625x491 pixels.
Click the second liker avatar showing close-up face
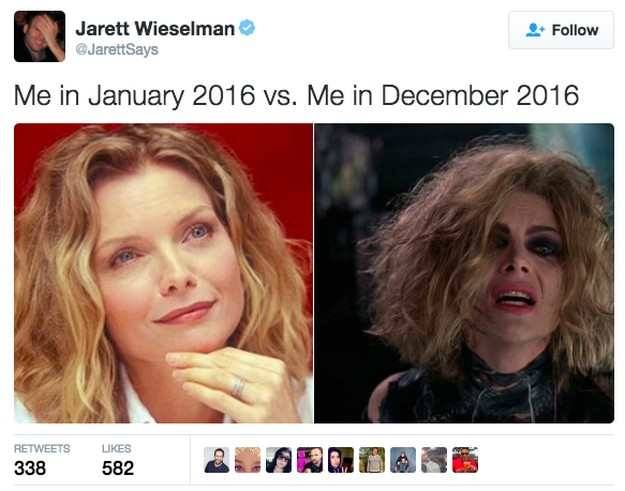[248, 460]
